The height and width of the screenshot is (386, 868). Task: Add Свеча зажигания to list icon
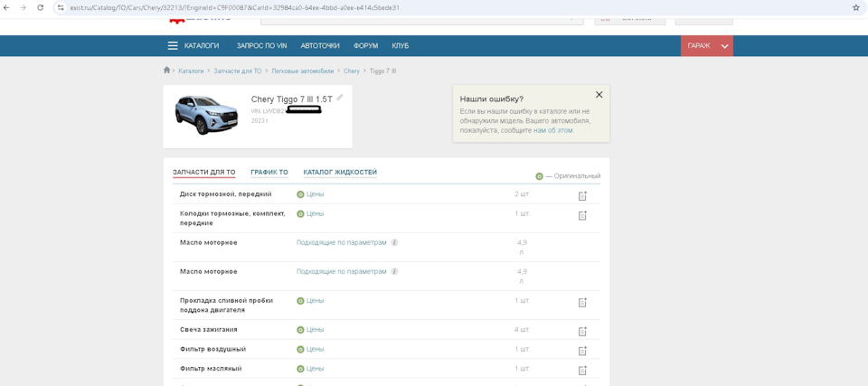[x=582, y=331]
